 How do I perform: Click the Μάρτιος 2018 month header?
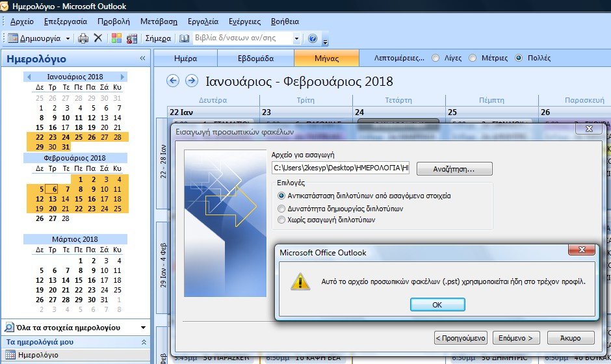pyautogui.click(x=75, y=239)
